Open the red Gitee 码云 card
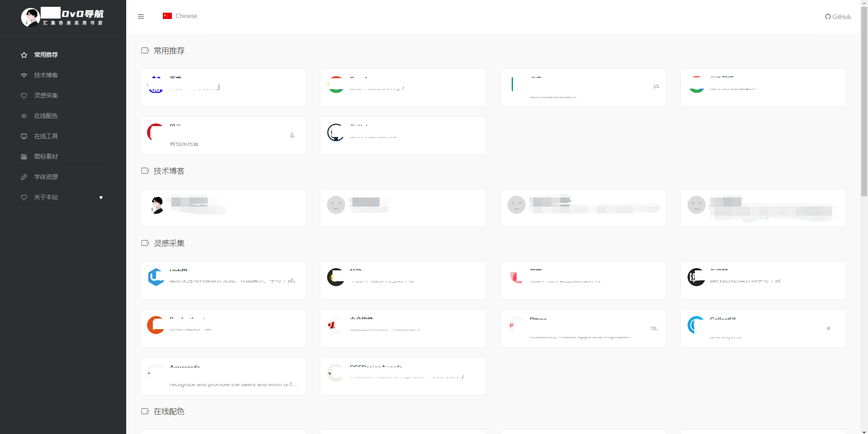 click(x=223, y=136)
